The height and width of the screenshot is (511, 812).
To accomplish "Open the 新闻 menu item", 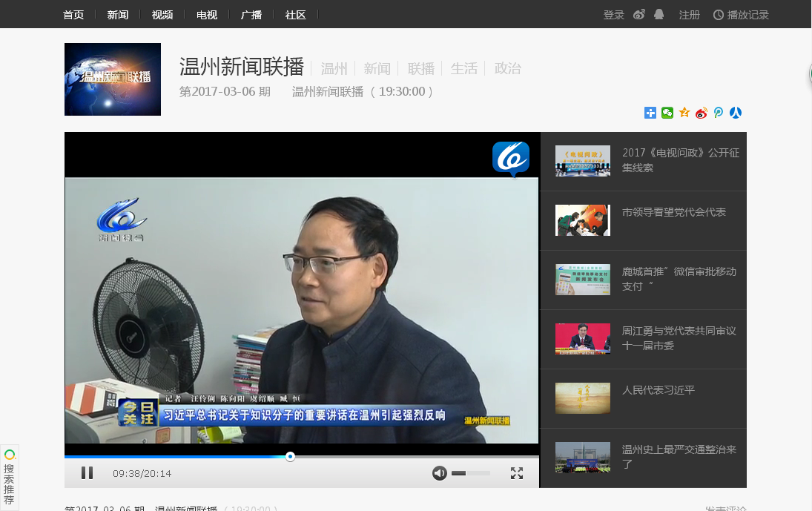I will coord(118,15).
